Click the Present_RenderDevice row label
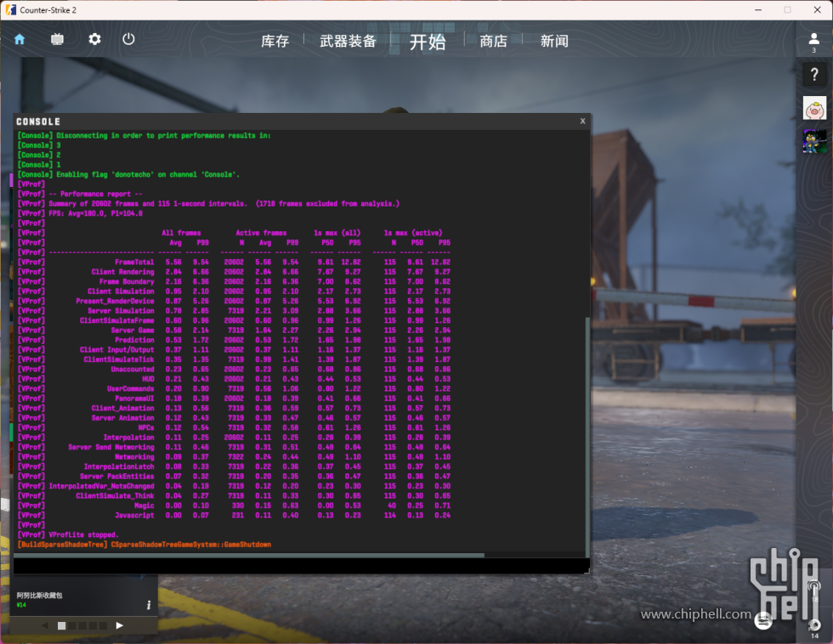The width and height of the screenshot is (833, 644). (x=115, y=301)
